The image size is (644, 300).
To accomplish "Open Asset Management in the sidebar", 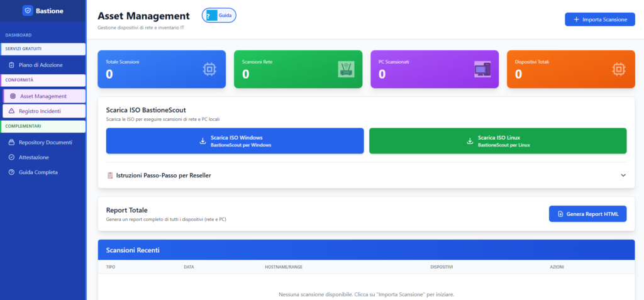I will tap(43, 96).
